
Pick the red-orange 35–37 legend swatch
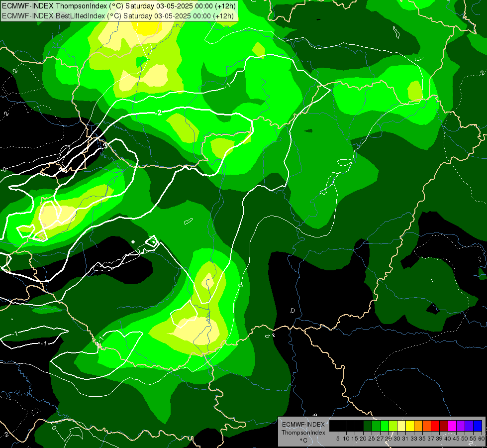[x=427, y=426]
